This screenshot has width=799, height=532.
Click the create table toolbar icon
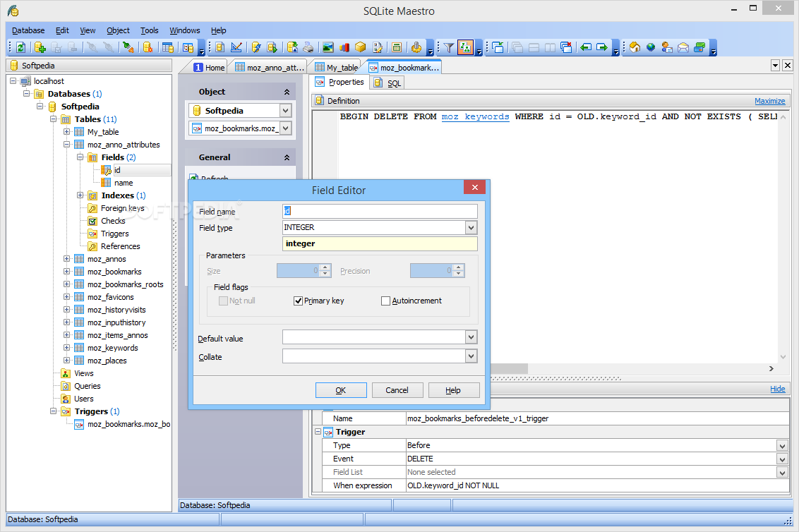coord(168,47)
